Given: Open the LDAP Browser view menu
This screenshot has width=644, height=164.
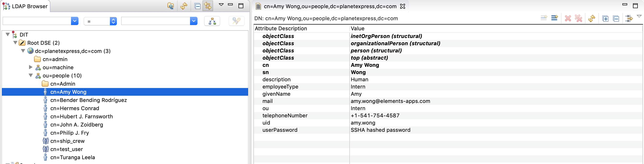Looking at the screenshot, I should (x=221, y=5).
